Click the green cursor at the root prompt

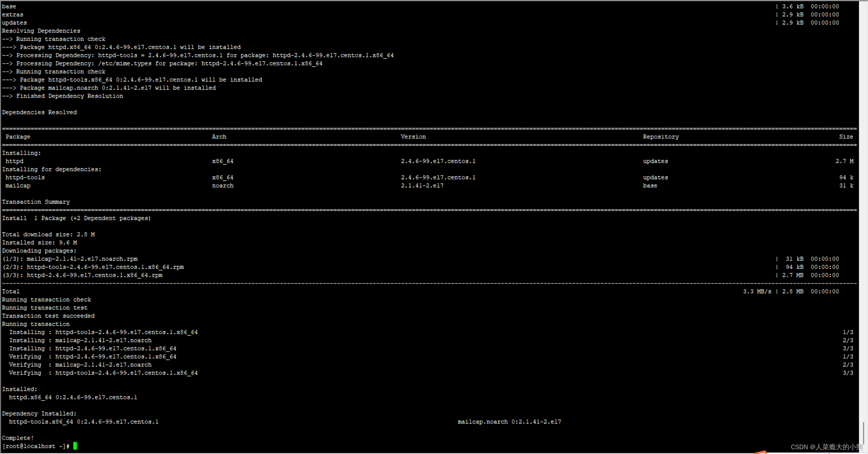click(x=75, y=446)
